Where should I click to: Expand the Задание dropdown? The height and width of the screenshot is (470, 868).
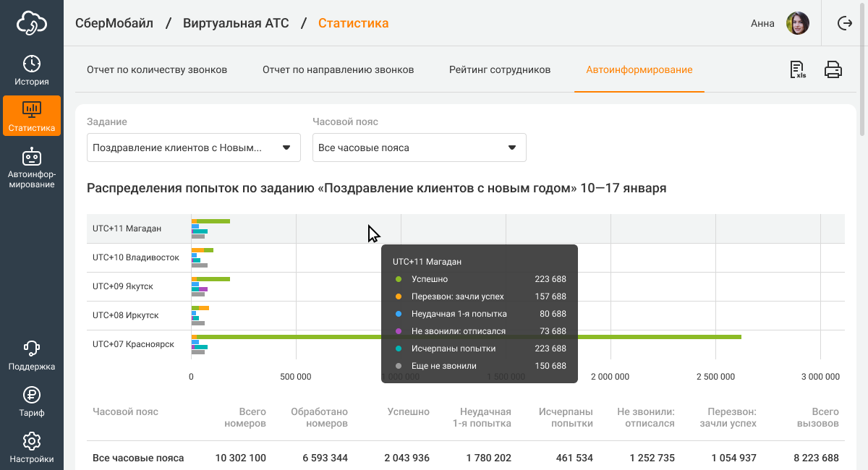click(193, 148)
